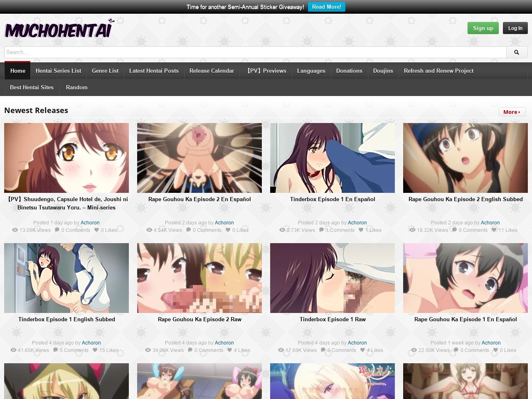
Task: Open the Languages menu item
Action: click(311, 71)
